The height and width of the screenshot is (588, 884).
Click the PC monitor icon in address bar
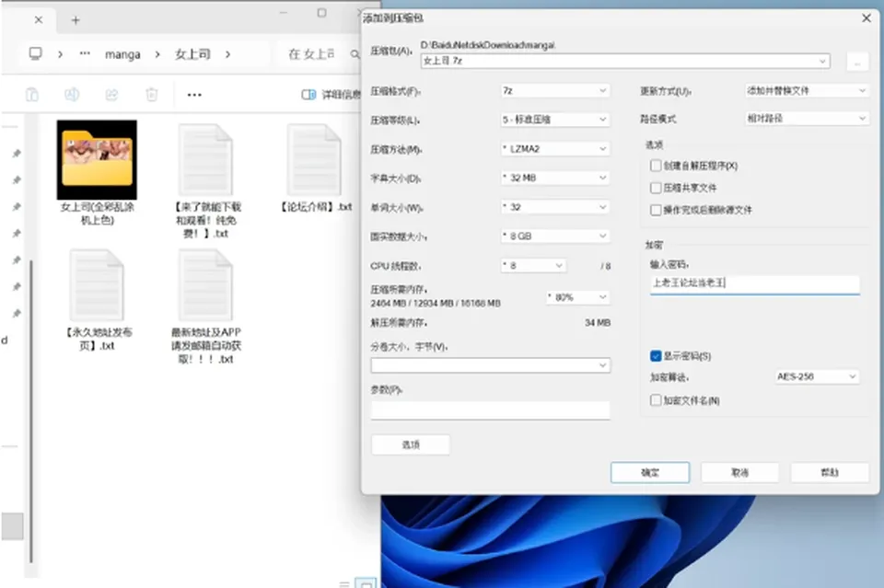tap(36, 54)
